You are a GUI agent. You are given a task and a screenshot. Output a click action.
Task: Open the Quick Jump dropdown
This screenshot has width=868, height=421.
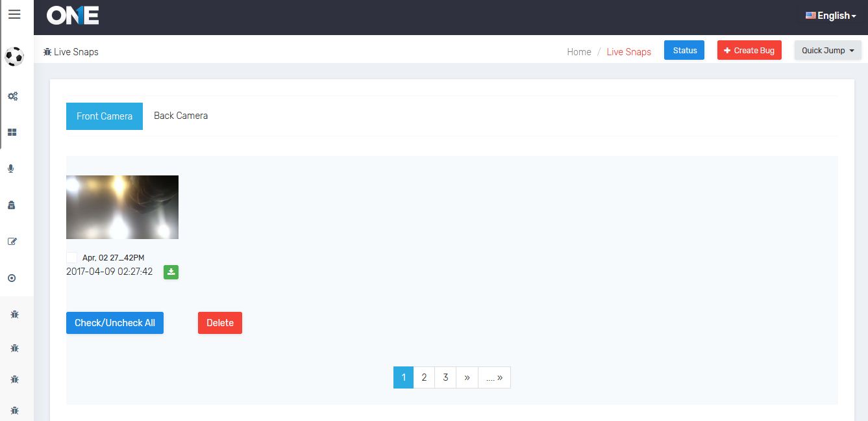(827, 51)
